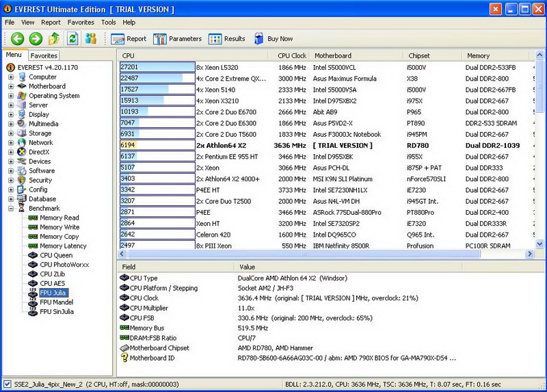The width and height of the screenshot is (547, 392).
Task: Expand the Database tree node
Action: tap(11, 199)
